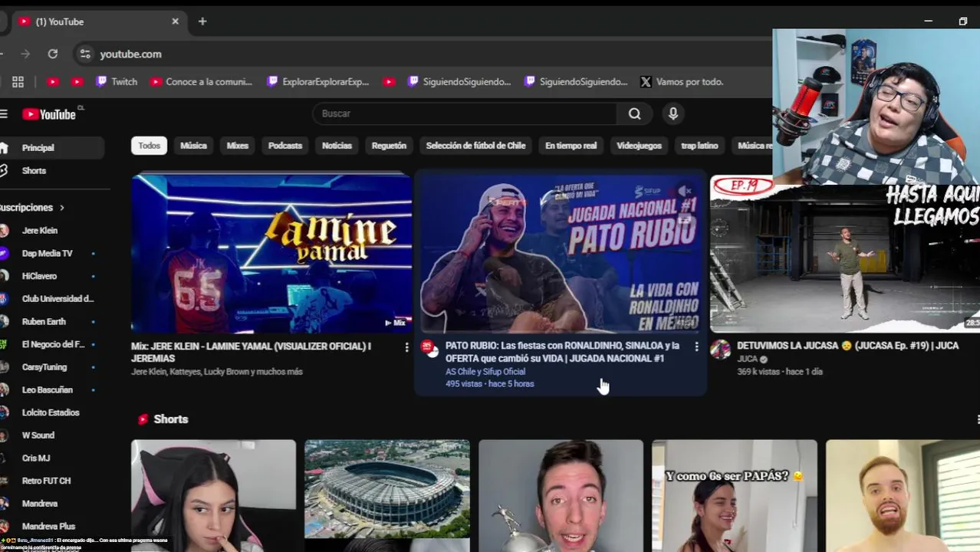Select the Podcasts filter chip
This screenshot has height=552, width=980.
285,146
